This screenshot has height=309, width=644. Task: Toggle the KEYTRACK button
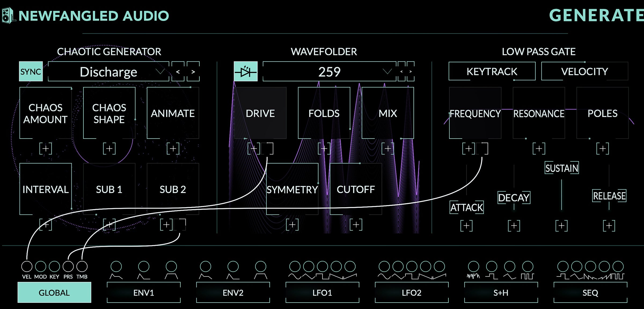(x=492, y=71)
